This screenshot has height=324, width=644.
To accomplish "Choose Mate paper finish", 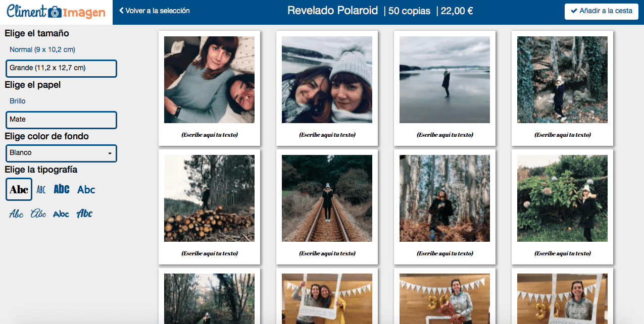I will tap(61, 120).
